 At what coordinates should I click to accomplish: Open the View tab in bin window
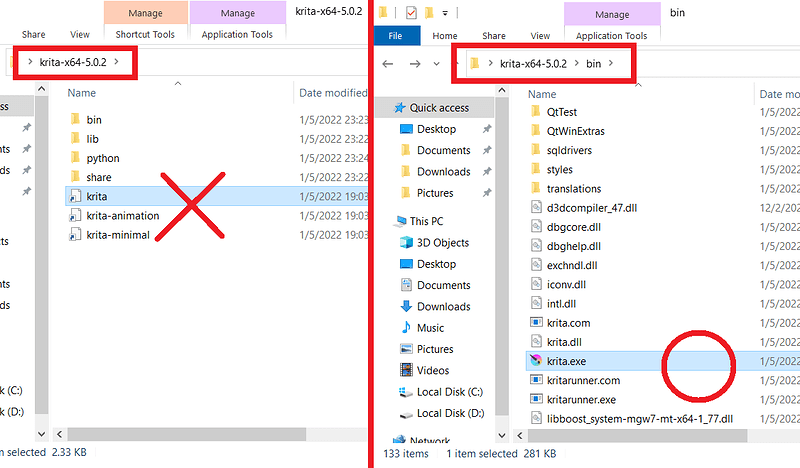coord(540,36)
